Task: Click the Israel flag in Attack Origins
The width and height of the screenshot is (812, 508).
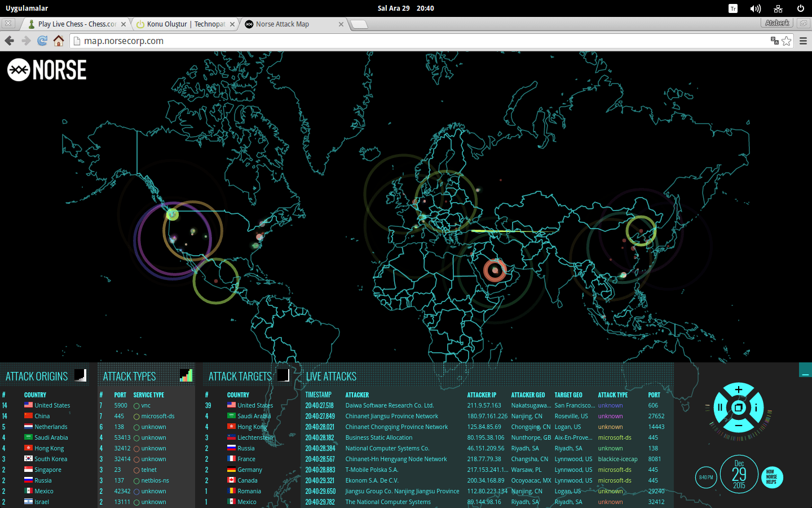Action: tap(28, 502)
